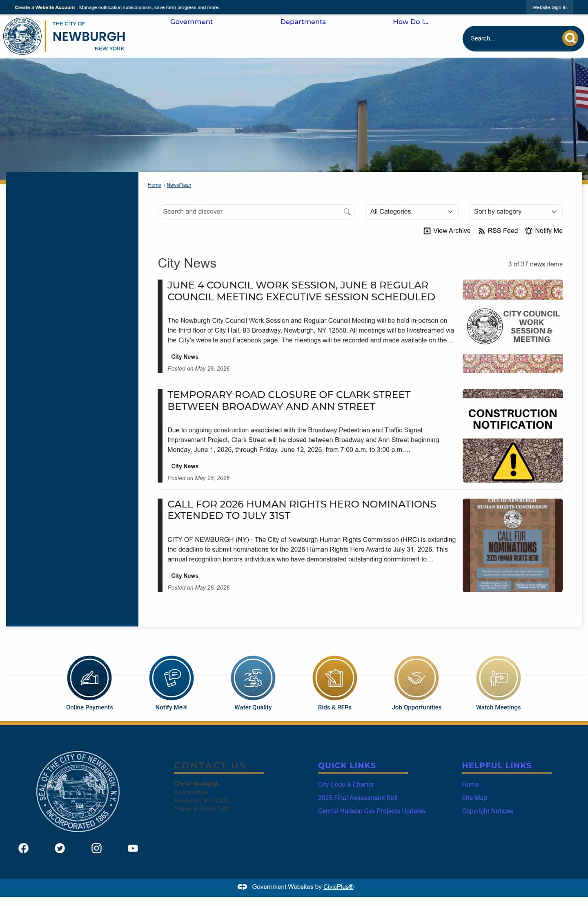Expand the Sort by category dropdown
This screenshot has height=906, width=588.
click(x=515, y=212)
